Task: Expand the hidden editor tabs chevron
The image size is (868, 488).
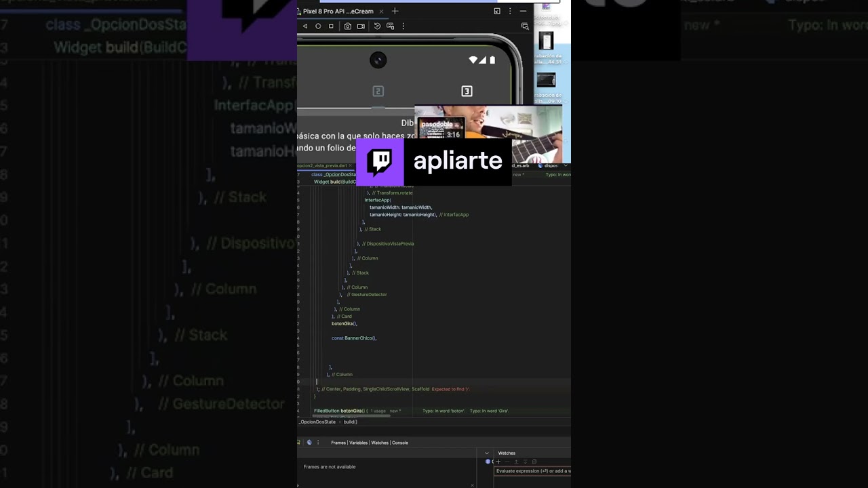Action: click(566, 165)
